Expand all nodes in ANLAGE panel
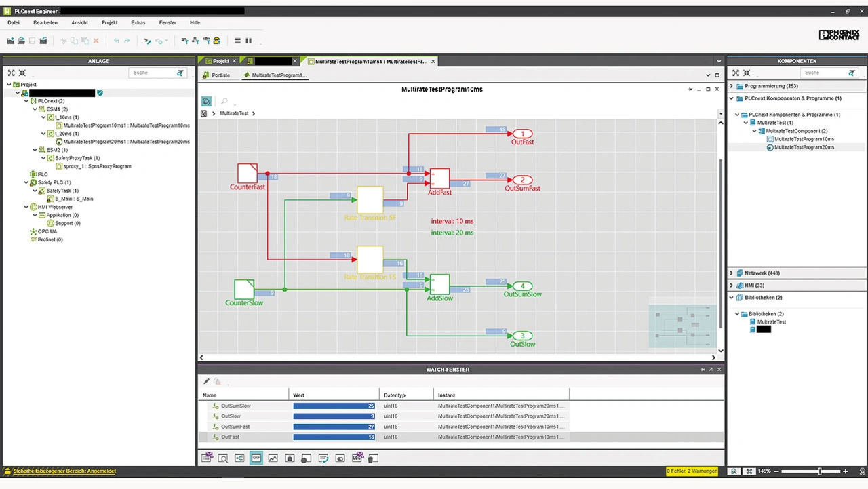The height and width of the screenshot is (489, 868). pos(12,73)
